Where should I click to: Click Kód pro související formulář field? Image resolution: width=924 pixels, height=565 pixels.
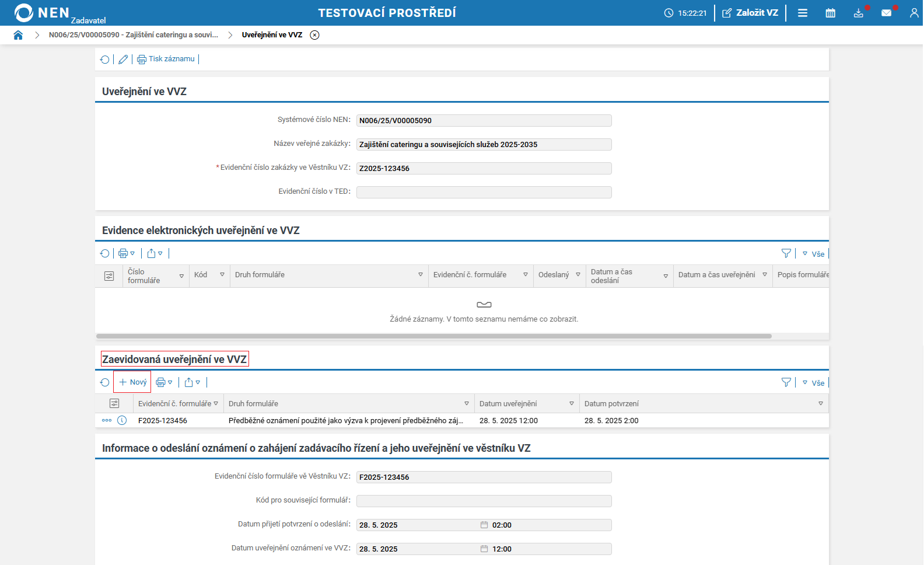point(484,501)
